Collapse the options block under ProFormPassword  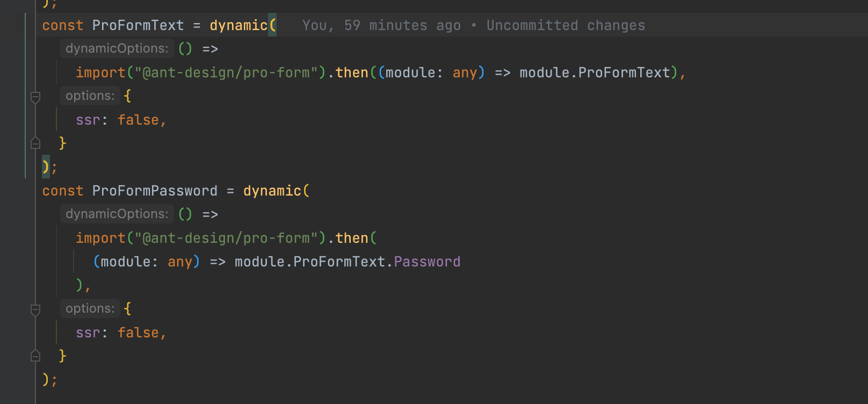(35, 310)
